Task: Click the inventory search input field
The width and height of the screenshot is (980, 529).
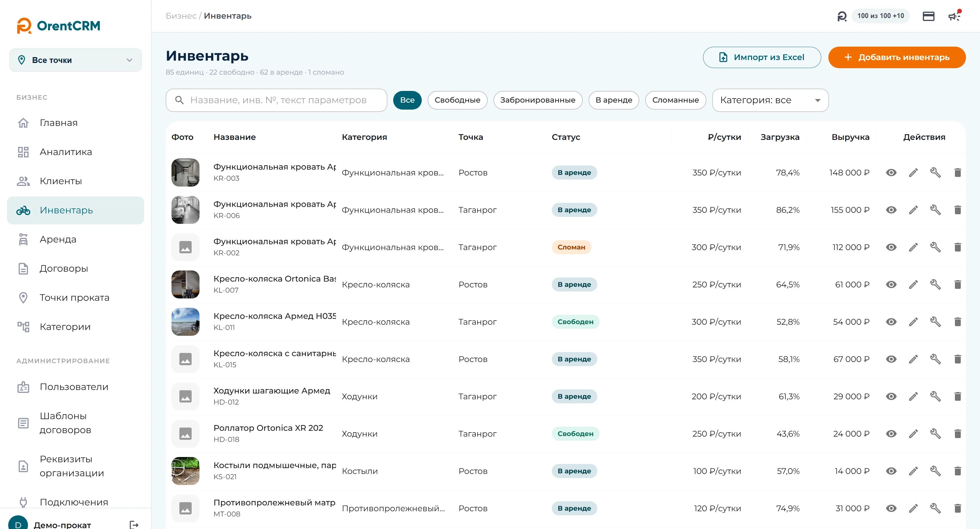Action: click(x=276, y=100)
